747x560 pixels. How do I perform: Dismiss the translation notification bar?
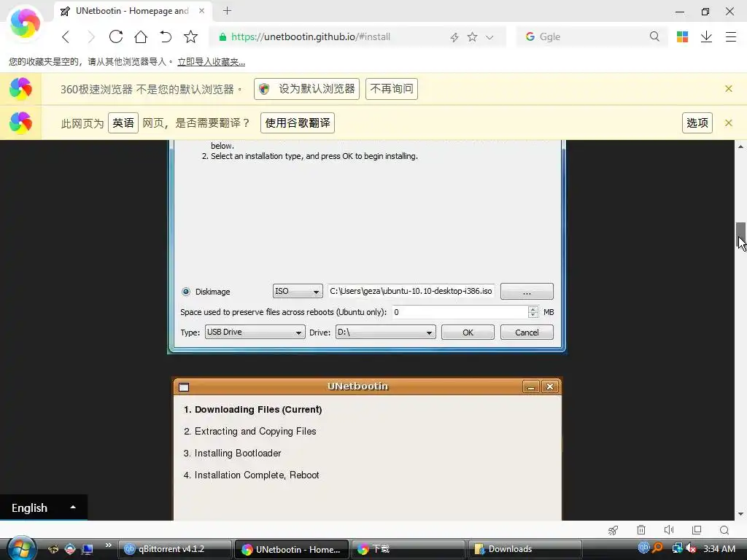click(x=729, y=122)
